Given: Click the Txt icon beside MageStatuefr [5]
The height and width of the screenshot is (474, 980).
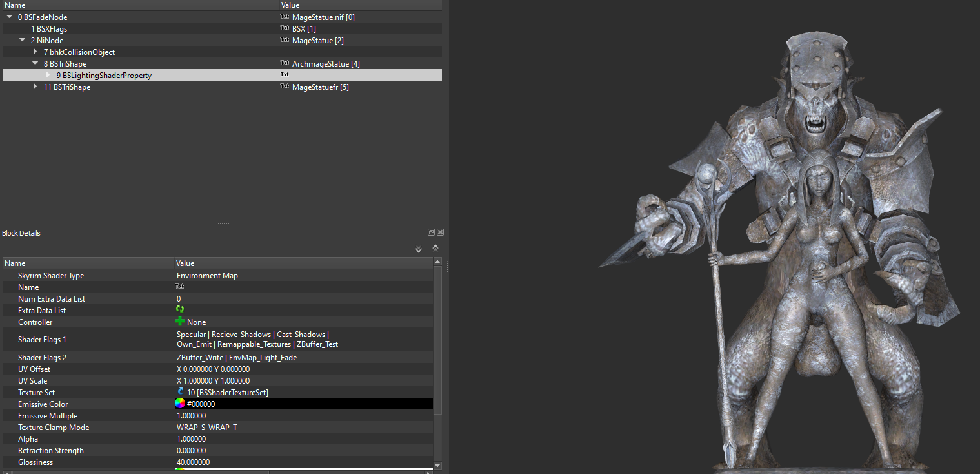Looking at the screenshot, I should tap(285, 87).
